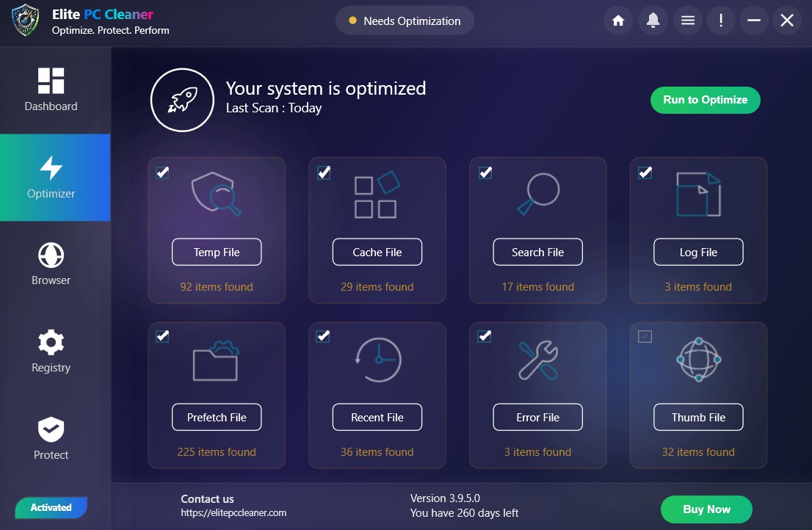Toggle the Log File checkbox

[645, 173]
